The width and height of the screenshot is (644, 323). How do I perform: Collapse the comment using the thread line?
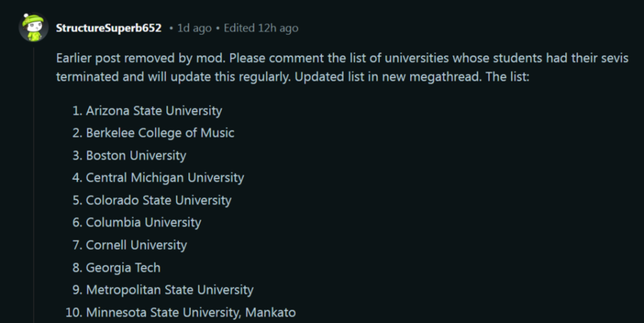click(x=34, y=185)
